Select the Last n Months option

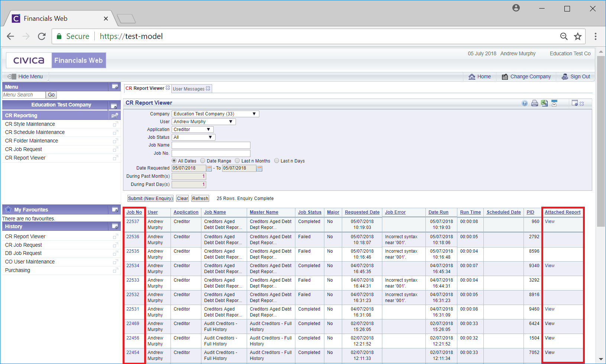(x=237, y=161)
